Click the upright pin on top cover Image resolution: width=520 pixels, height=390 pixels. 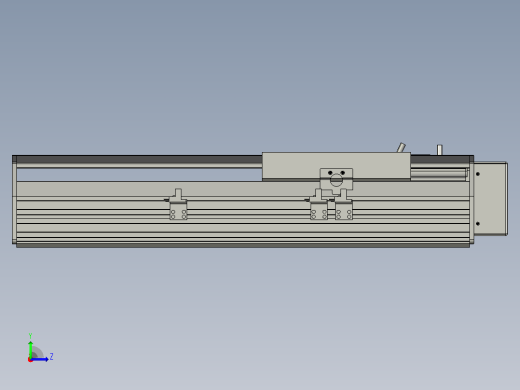pyautogui.click(x=440, y=150)
